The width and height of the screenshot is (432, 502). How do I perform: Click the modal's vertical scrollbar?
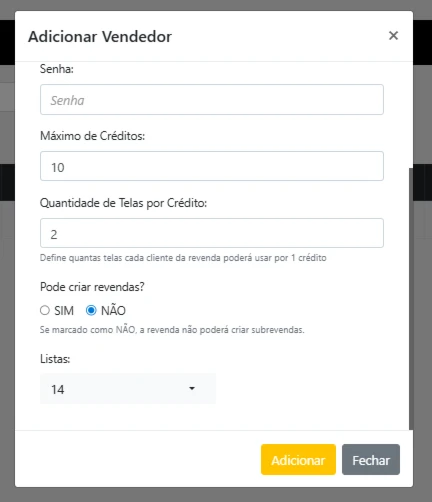click(411, 299)
